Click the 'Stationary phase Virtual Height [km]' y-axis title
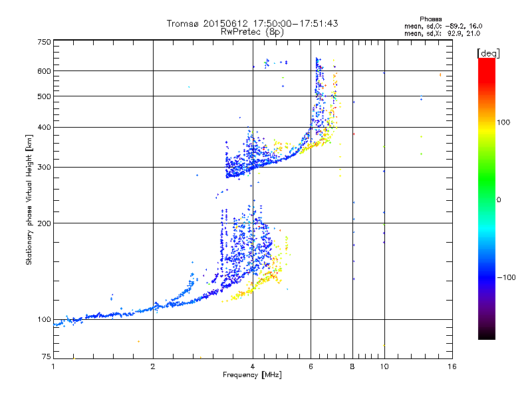 [29, 199]
